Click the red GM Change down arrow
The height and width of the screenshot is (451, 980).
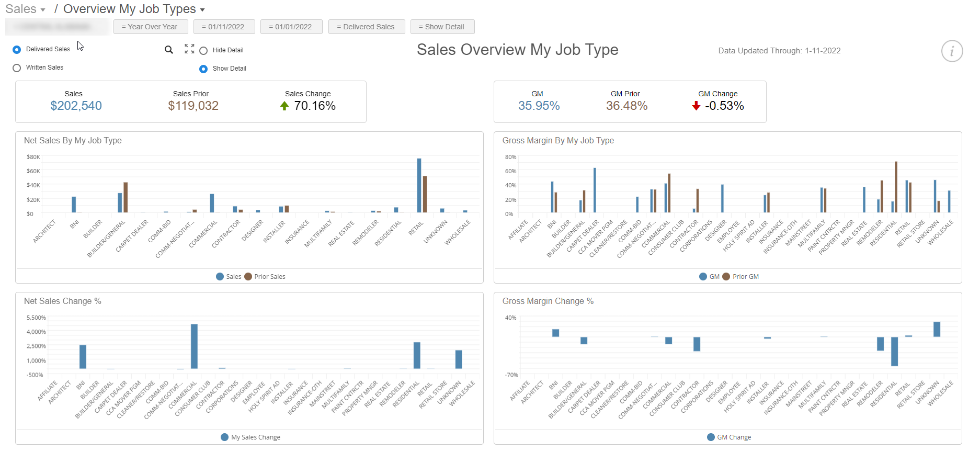tap(696, 106)
